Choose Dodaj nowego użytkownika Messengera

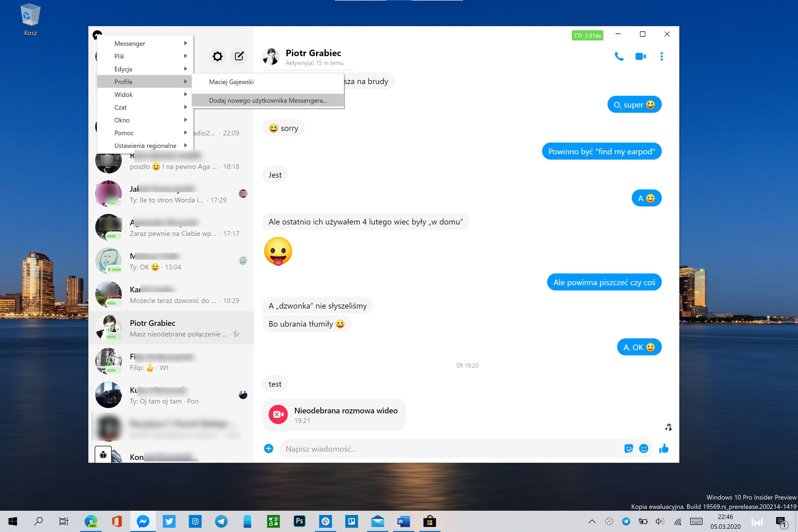click(x=268, y=101)
